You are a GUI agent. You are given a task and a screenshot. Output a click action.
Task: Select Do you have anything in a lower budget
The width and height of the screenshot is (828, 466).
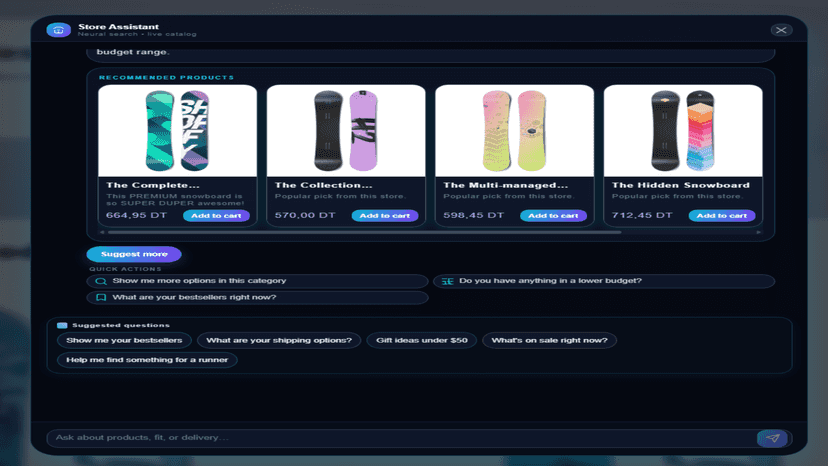coord(604,281)
